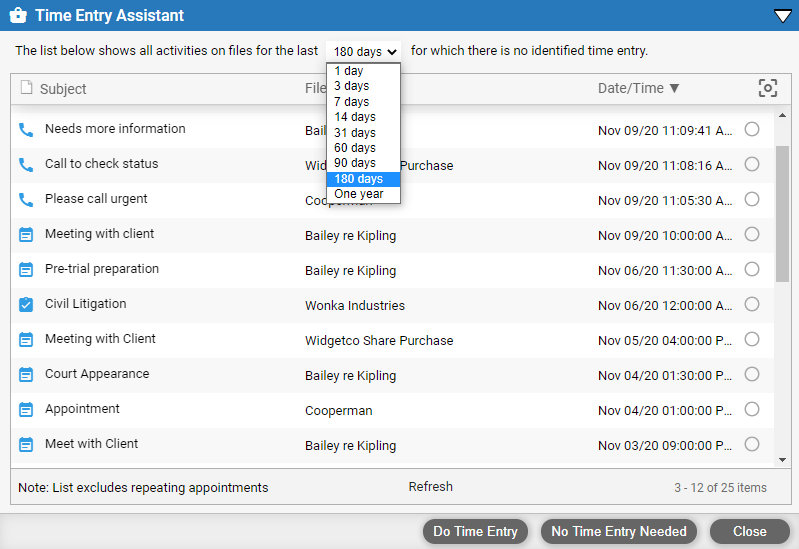
Task: Click calendar icon for 'Meet with Client'
Action: (x=26, y=445)
